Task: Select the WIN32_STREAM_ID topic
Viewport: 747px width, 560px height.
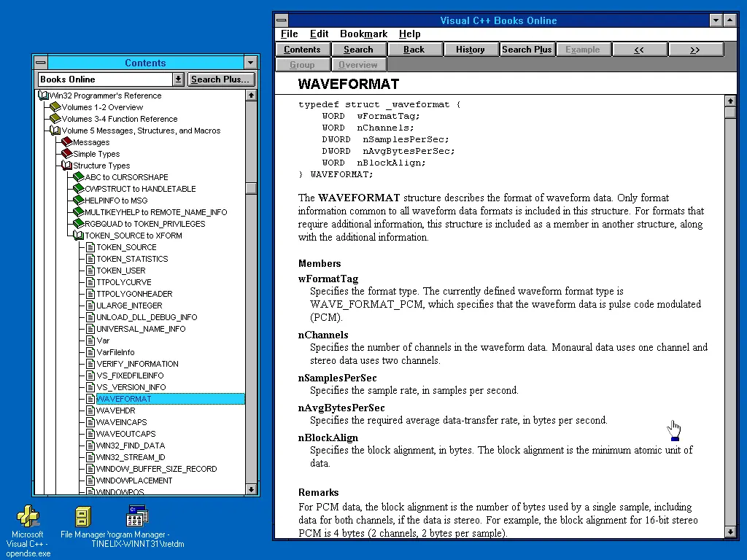Action: (x=131, y=457)
